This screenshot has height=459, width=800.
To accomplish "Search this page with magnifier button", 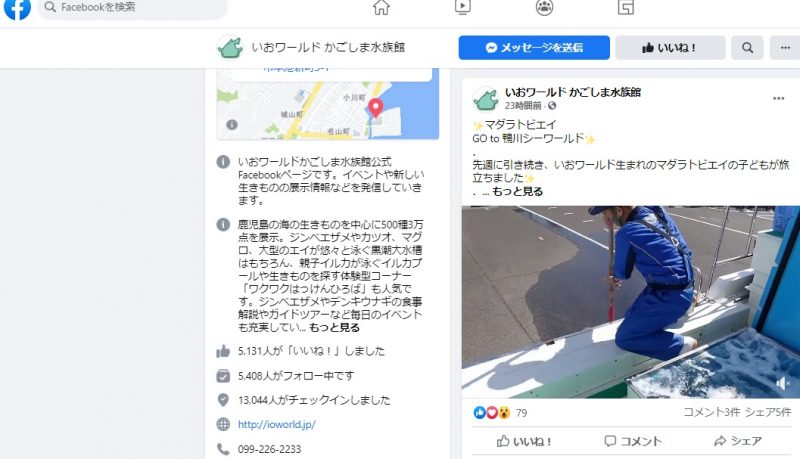I will (747, 48).
